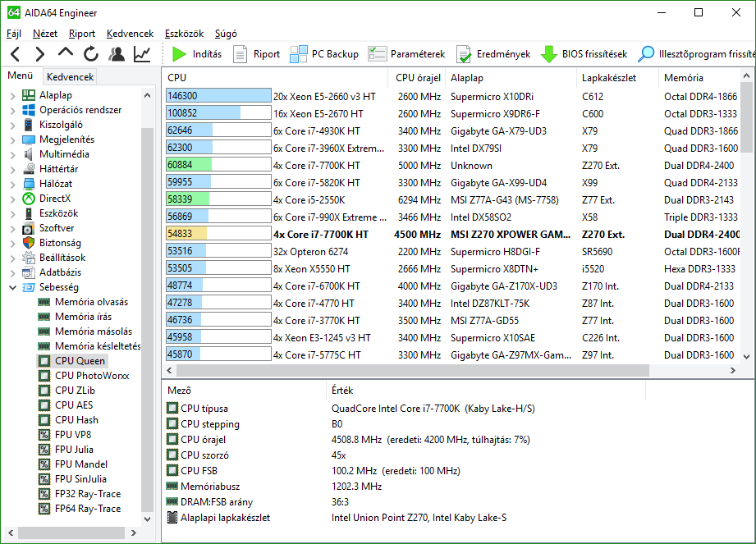
Task: Open the Eszközök menu in menu bar
Action: (x=184, y=34)
